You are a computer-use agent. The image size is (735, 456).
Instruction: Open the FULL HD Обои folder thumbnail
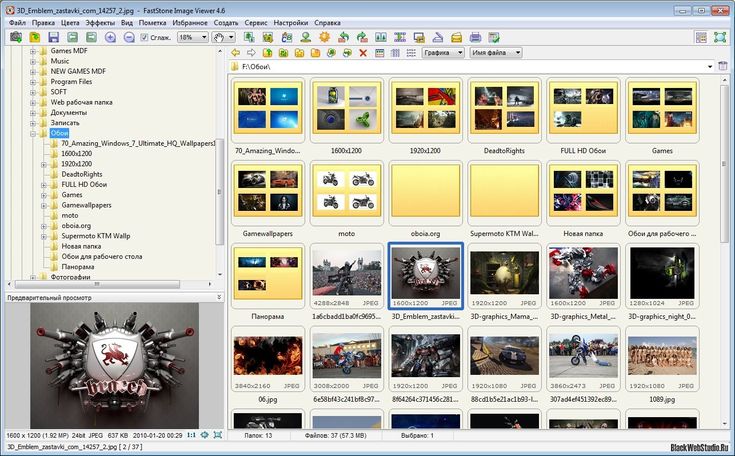(x=583, y=111)
